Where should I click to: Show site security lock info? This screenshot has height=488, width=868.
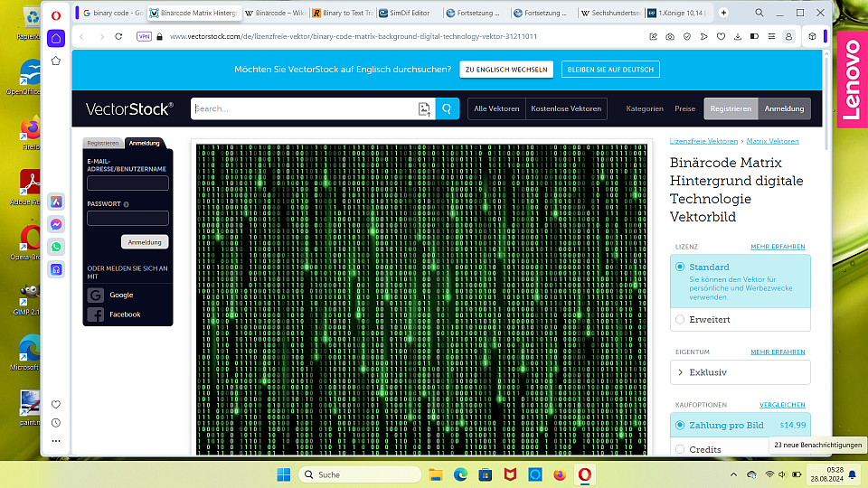[x=159, y=36]
